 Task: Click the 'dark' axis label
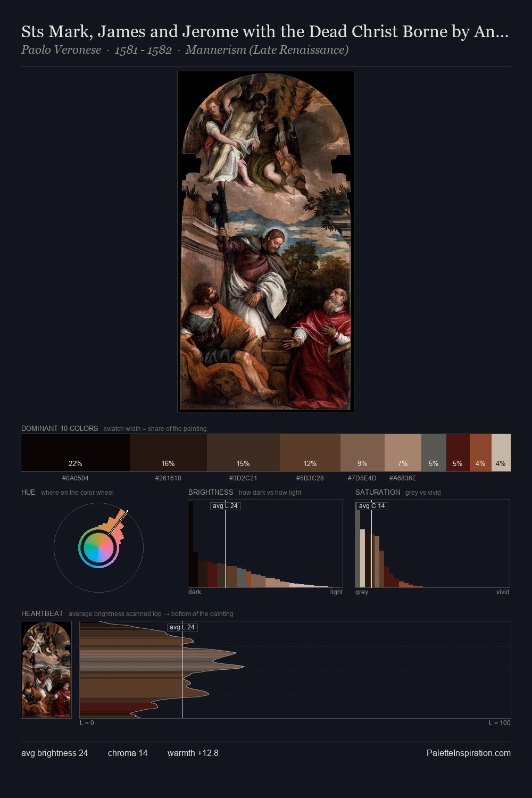click(x=195, y=592)
